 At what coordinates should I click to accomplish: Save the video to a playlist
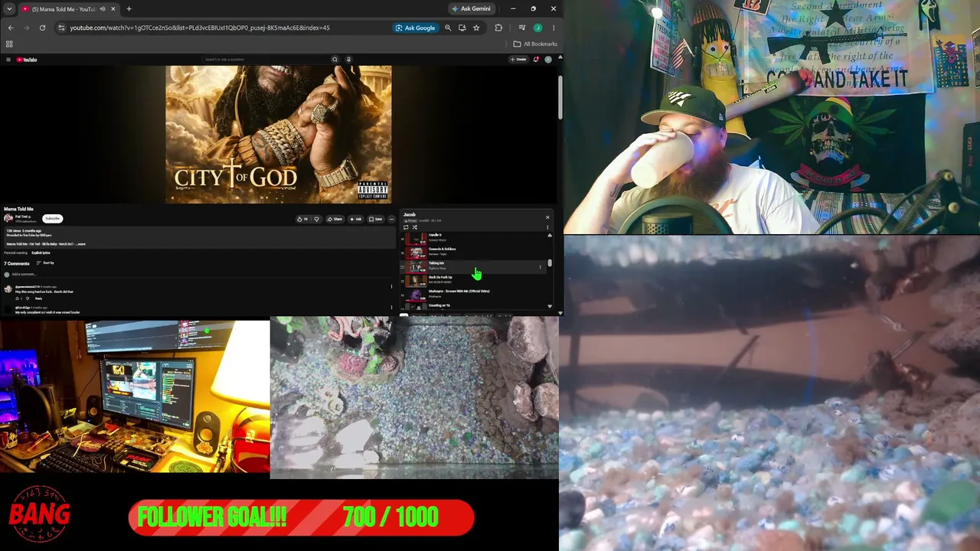pos(376,219)
